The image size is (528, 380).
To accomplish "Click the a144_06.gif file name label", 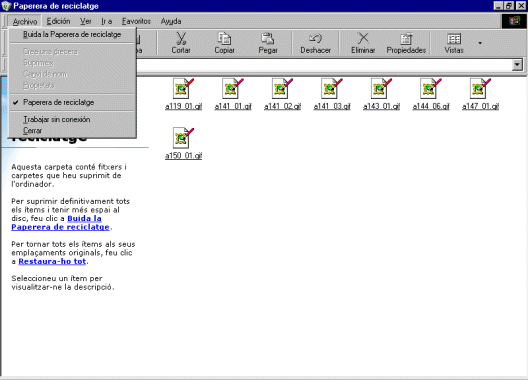I will coord(431,106).
